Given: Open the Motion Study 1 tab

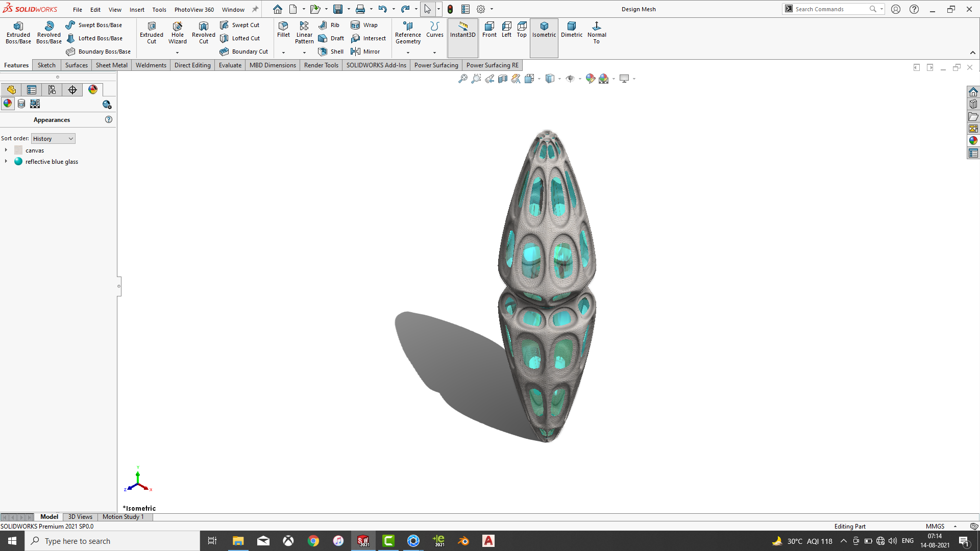Looking at the screenshot, I should [123, 517].
